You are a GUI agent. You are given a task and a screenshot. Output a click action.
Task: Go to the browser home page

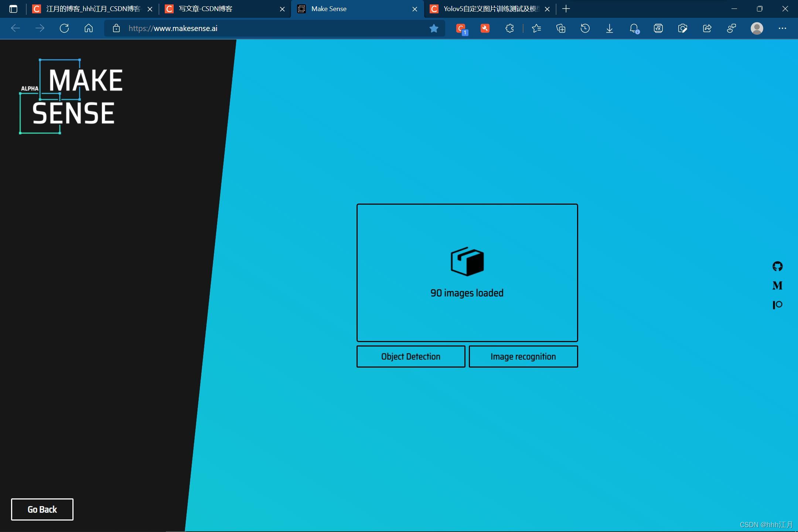(x=89, y=28)
